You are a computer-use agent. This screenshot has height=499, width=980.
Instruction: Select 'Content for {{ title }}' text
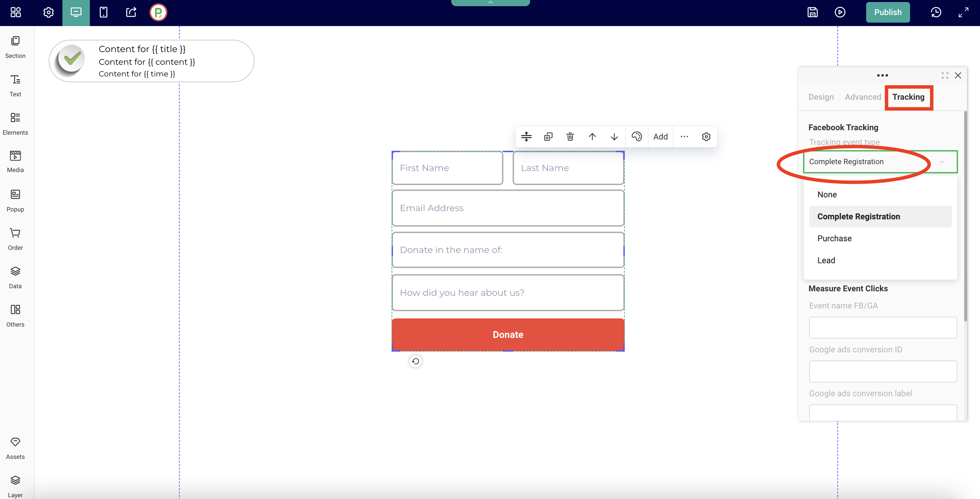(142, 49)
